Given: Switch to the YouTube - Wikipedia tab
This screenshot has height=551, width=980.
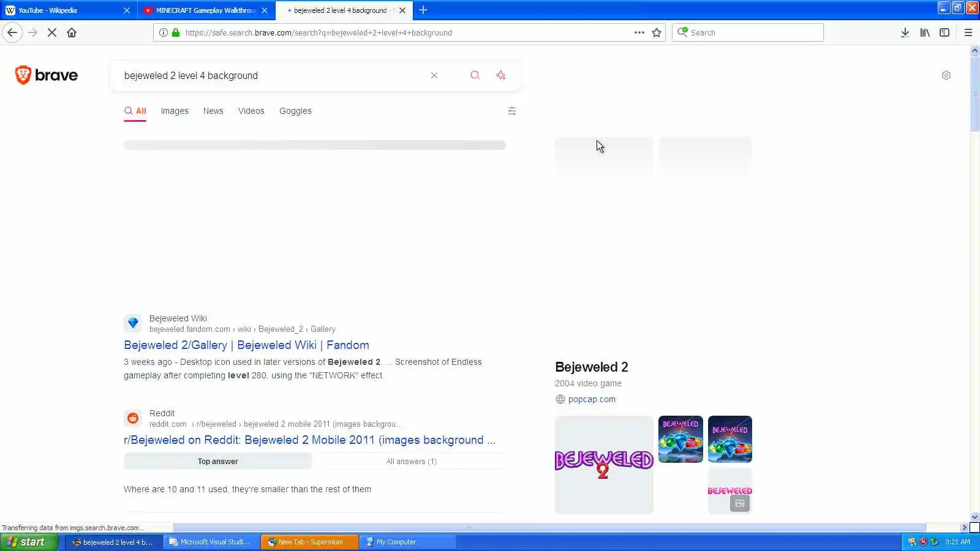Looking at the screenshot, I should pos(68,10).
